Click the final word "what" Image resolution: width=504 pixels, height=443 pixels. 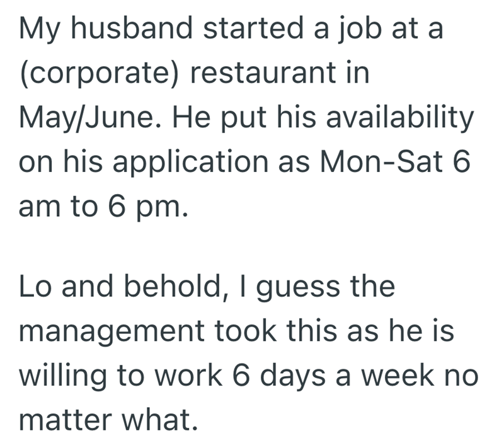[156, 419]
